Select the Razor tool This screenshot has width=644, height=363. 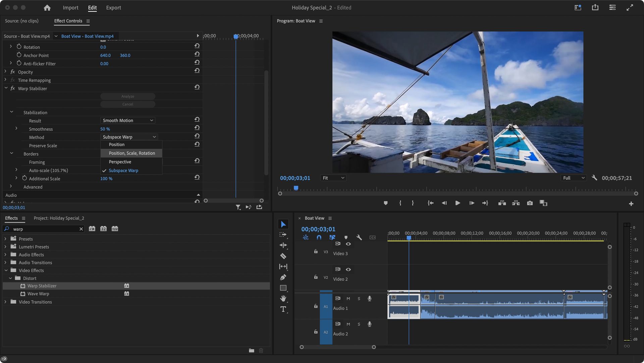pyautogui.click(x=283, y=256)
